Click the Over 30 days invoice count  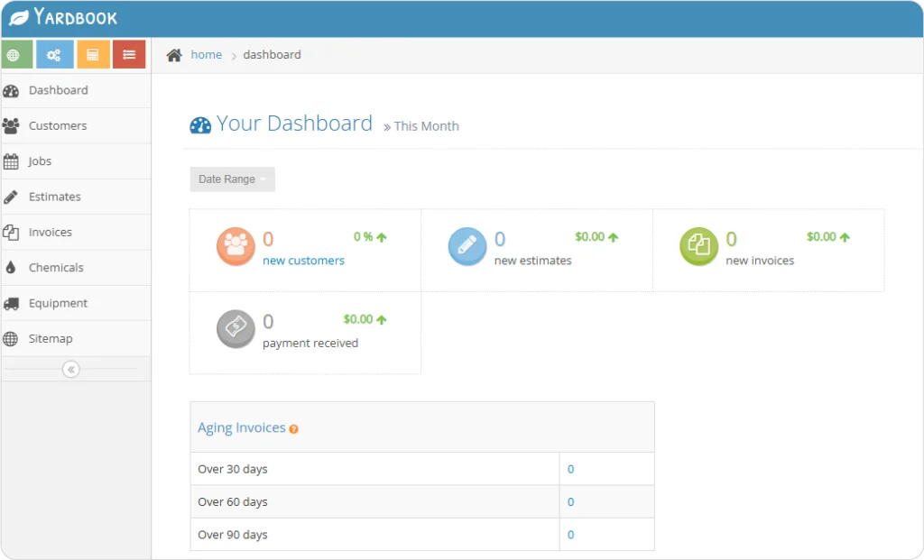pyautogui.click(x=570, y=469)
